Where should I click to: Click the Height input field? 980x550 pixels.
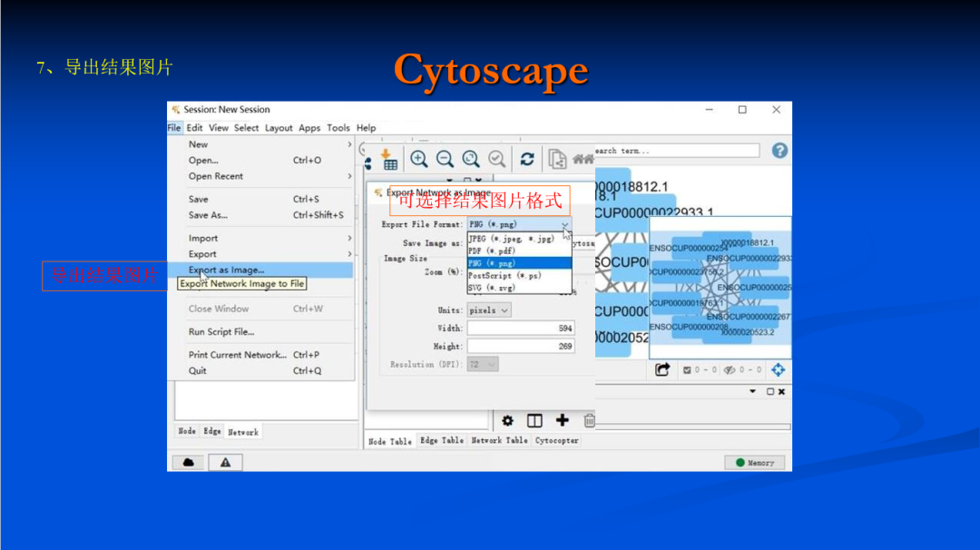[521, 347]
